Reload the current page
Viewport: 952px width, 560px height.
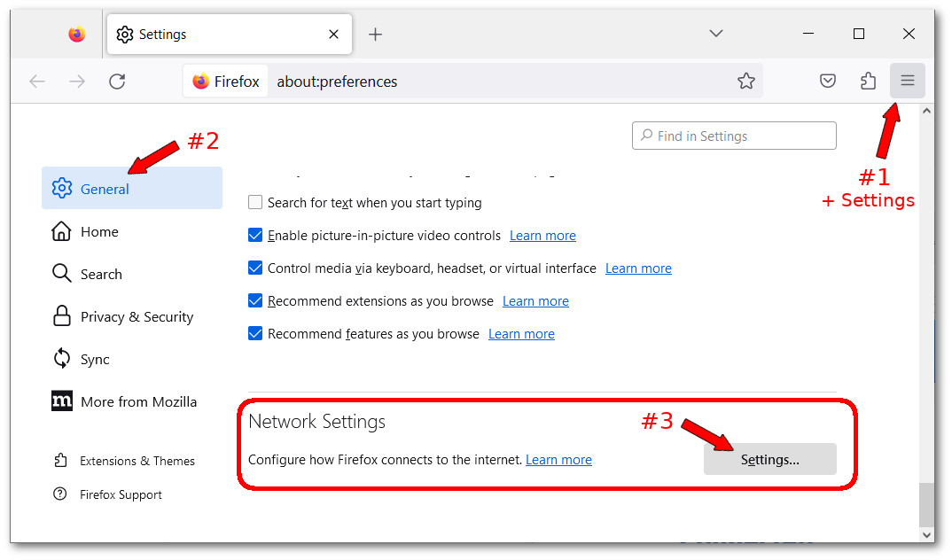point(117,81)
